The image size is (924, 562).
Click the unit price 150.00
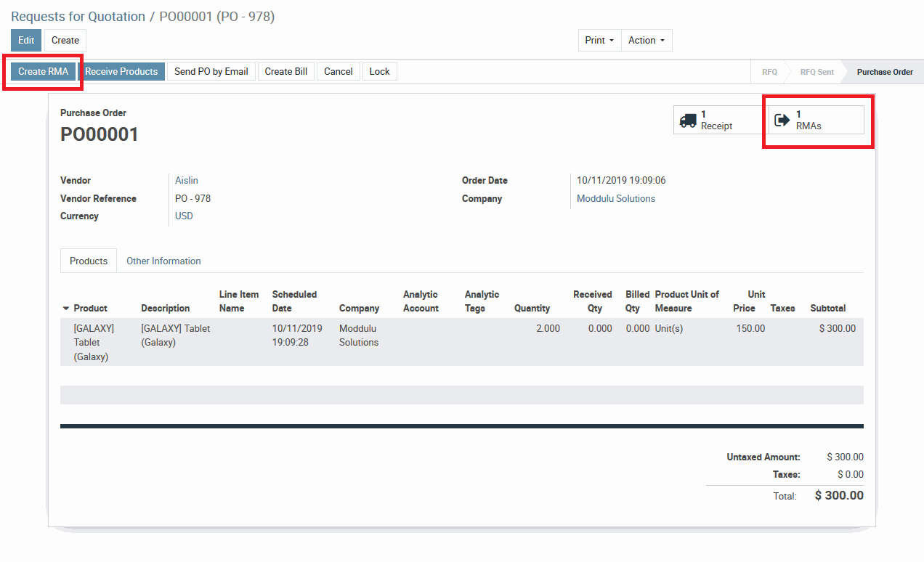[x=750, y=329]
